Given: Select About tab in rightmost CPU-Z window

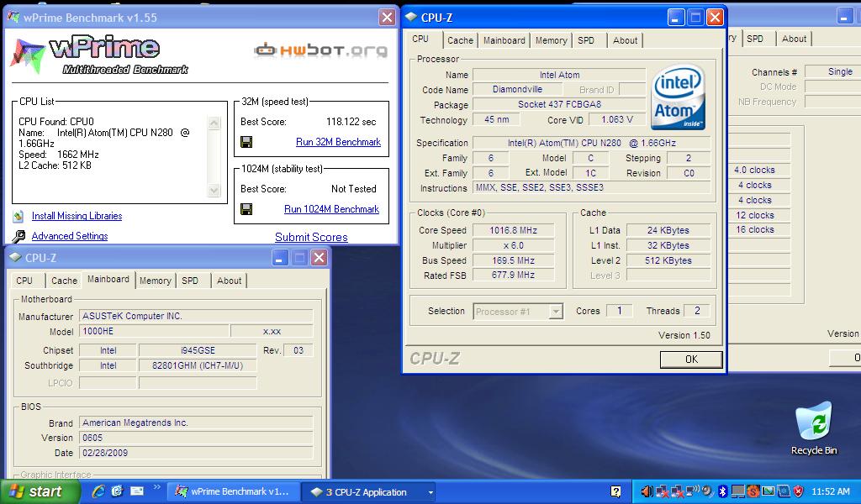Looking at the screenshot, I should [x=794, y=39].
